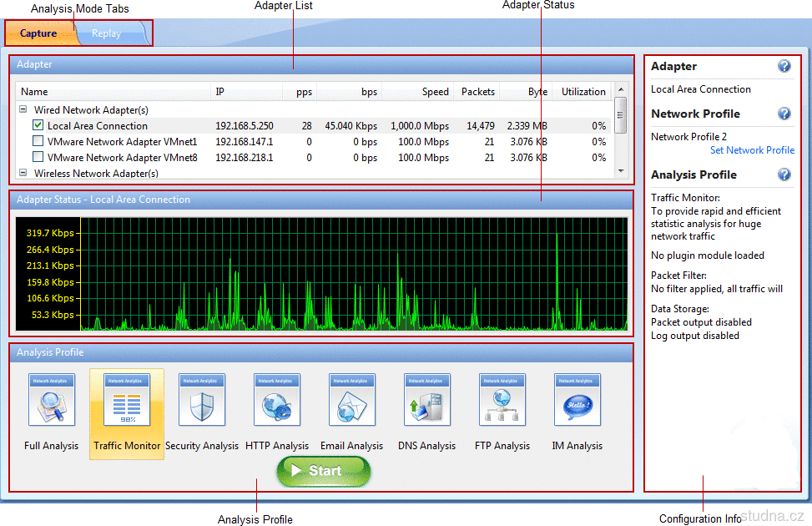Select the FTP Analysis profile icon
The height and width of the screenshot is (526, 812).
pyautogui.click(x=502, y=401)
